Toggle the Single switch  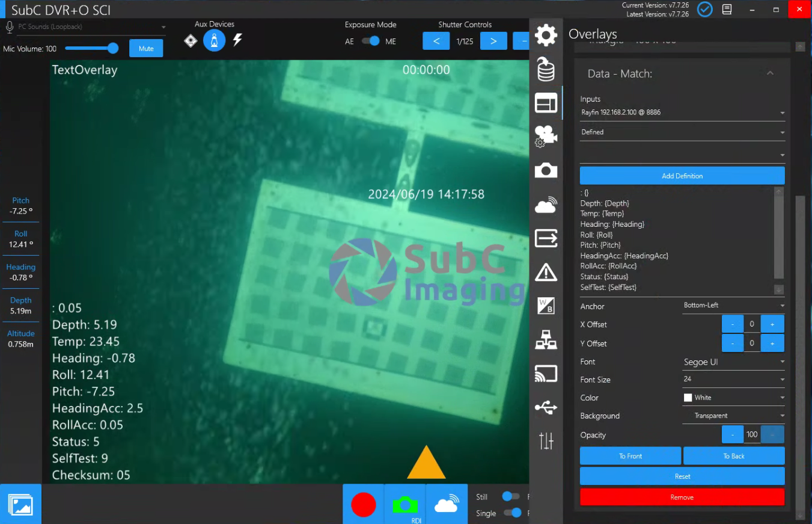[x=512, y=513]
